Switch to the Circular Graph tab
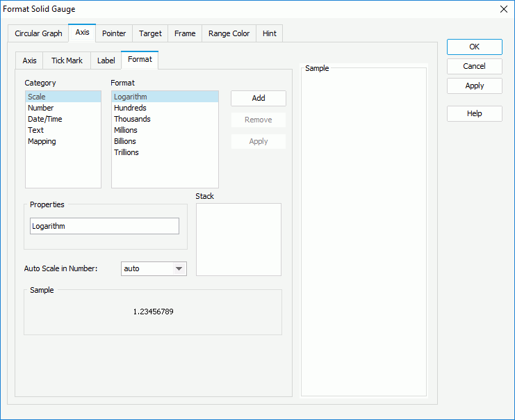515x420 pixels. (38, 33)
